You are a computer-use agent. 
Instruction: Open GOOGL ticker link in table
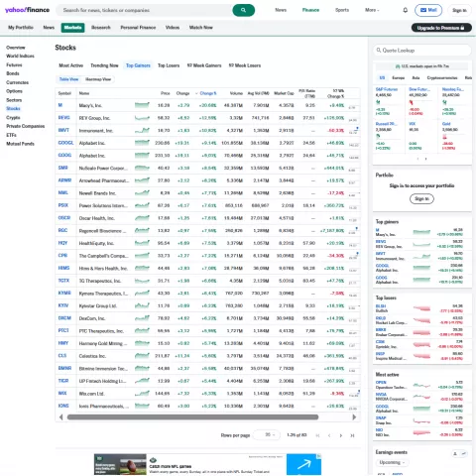pyautogui.click(x=65, y=143)
